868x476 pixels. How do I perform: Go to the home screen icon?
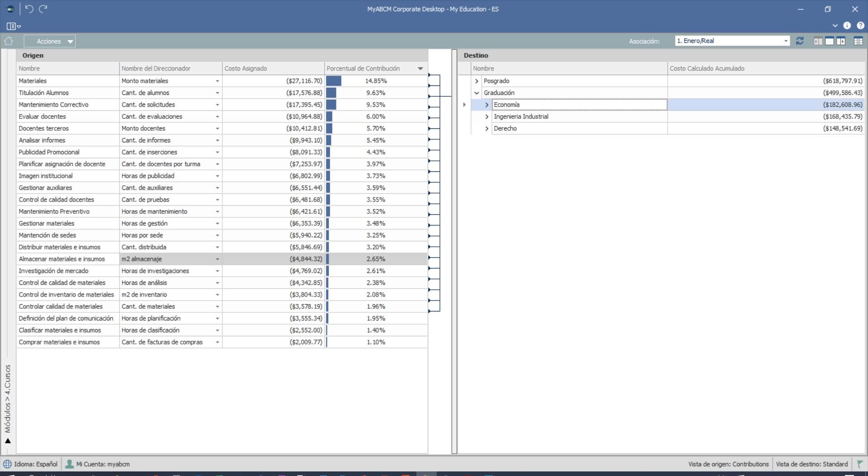click(8, 41)
